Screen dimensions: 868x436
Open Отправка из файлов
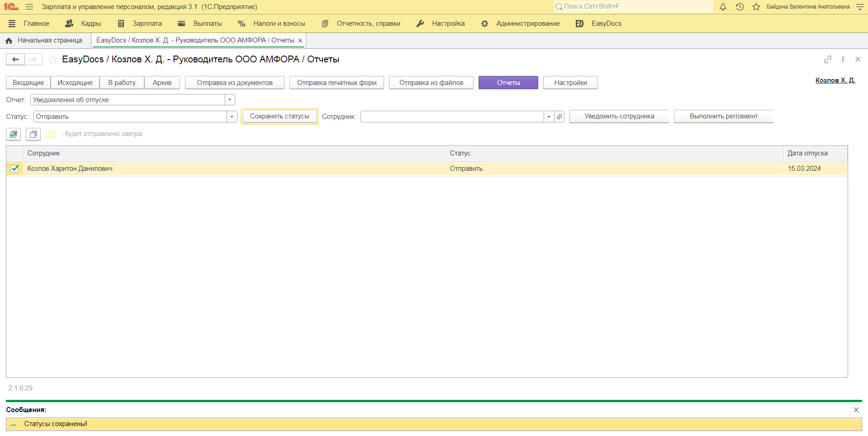pyautogui.click(x=431, y=83)
